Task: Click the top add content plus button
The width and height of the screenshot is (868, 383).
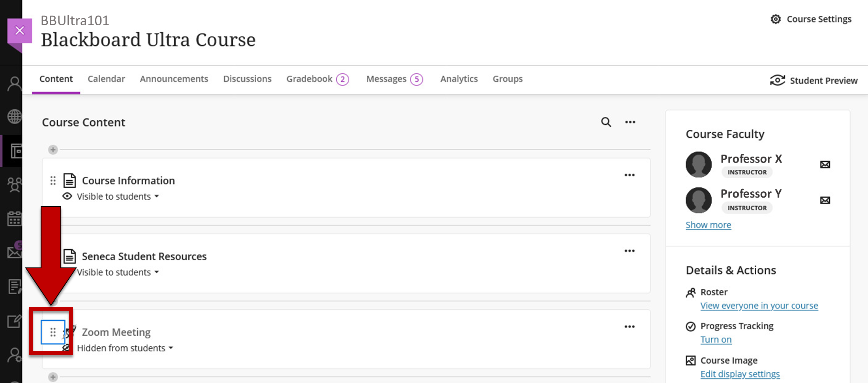Action: 53,149
